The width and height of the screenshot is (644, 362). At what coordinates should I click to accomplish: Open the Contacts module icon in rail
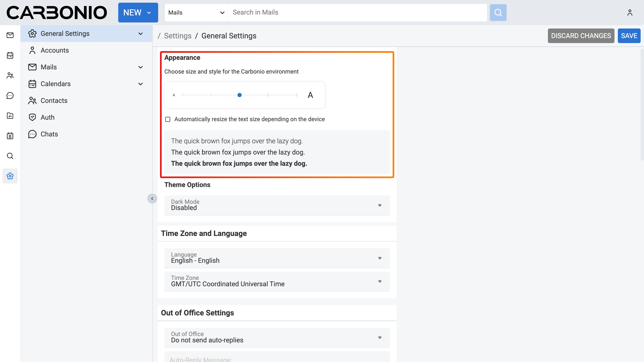pos(10,75)
